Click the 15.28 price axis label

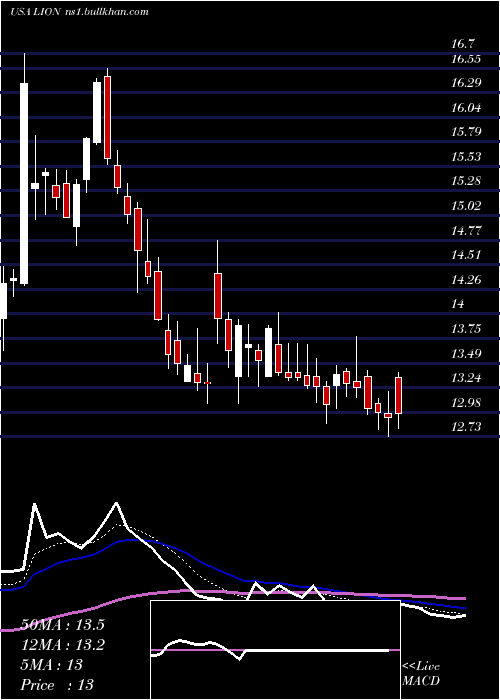(x=466, y=181)
